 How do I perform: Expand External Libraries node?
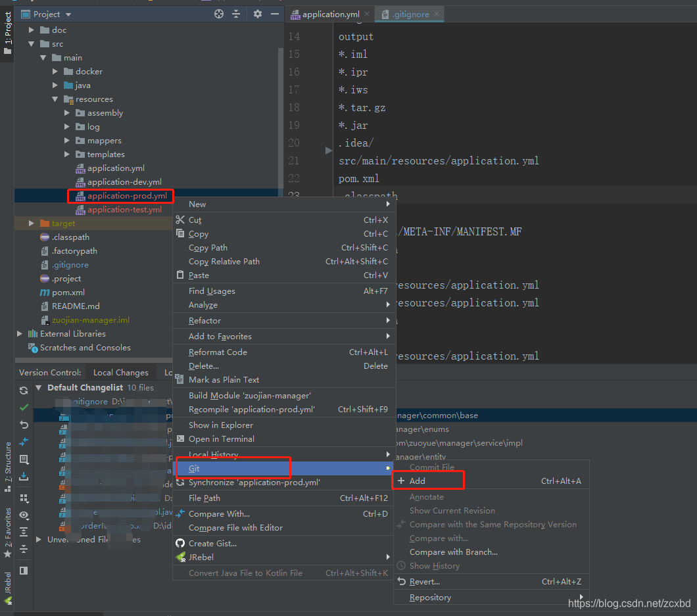click(x=20, y=333)
